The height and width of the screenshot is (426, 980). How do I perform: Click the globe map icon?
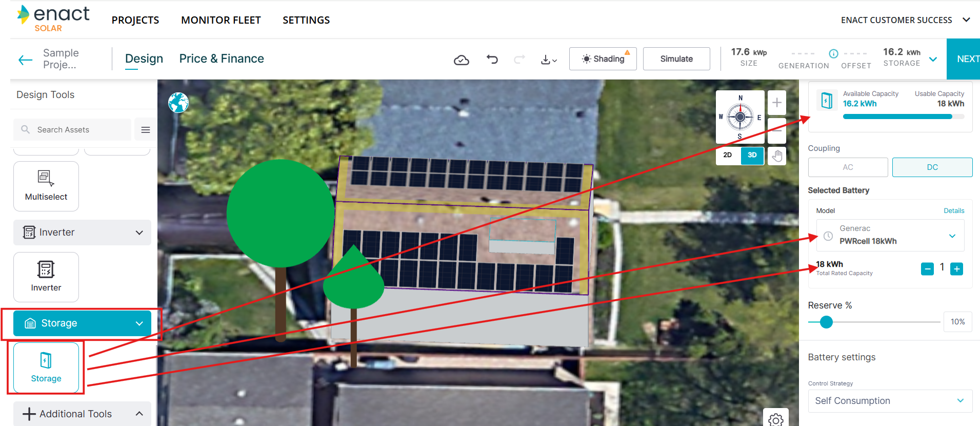[178, 103]
